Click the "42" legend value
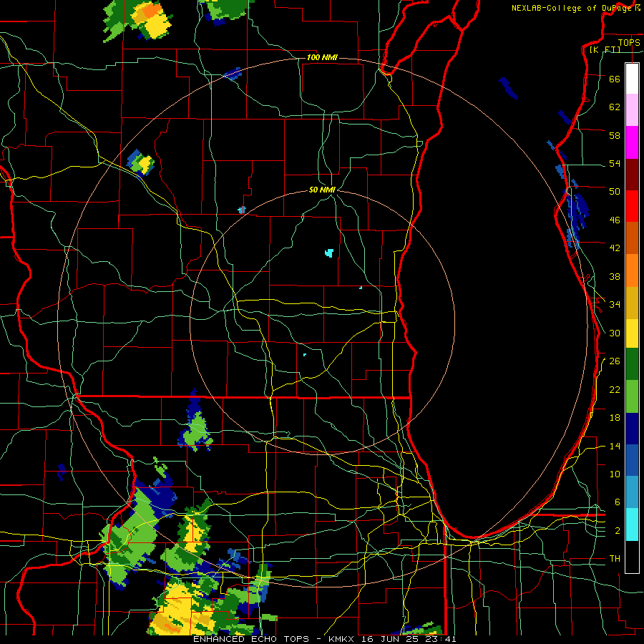The height and width of the screenshot is (644, 644). [x=615, y=248]
